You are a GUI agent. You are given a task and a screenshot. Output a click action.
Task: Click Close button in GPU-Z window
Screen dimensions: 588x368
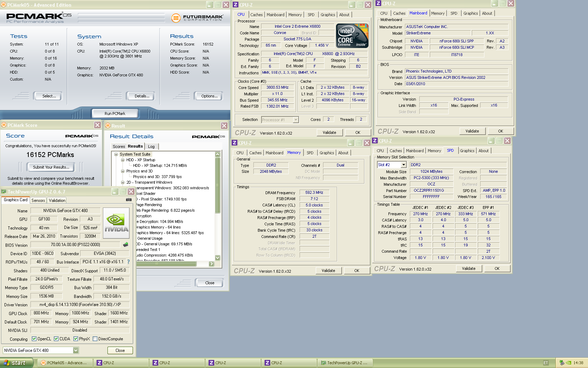tap(120, 350)
